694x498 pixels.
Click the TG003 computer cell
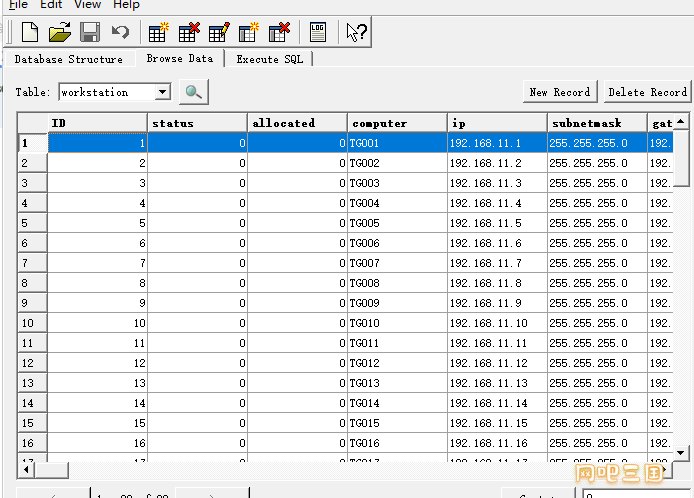point(397,183)
